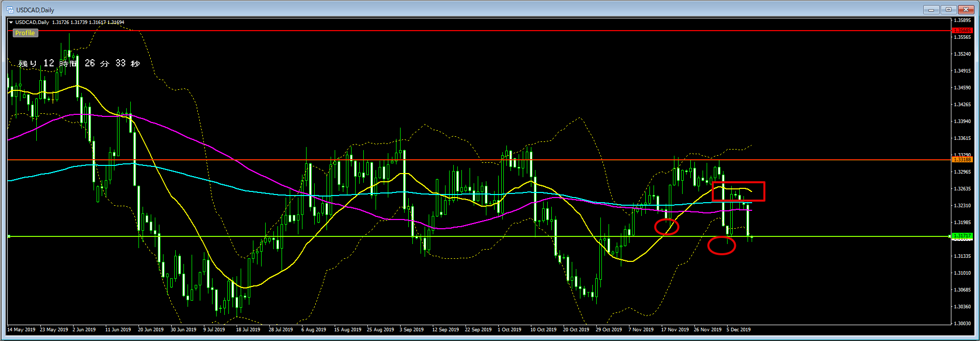Click the 30 Jun 2019 date label
980x341 pixels.
click(x=183, y=330)
